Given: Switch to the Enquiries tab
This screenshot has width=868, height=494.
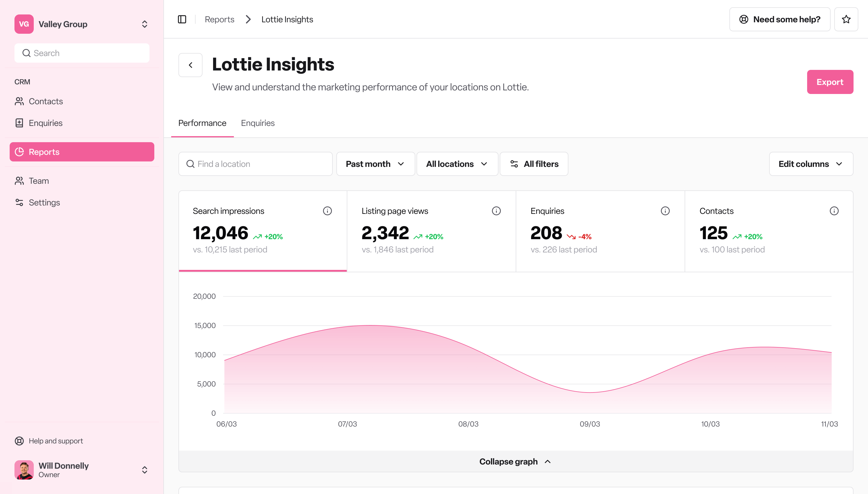Looking at the screenshot, I should click(x=258, y=123).
